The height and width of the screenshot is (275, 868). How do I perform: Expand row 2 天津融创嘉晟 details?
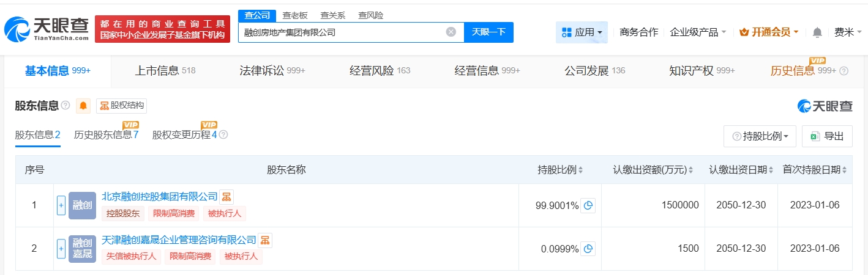61,249
